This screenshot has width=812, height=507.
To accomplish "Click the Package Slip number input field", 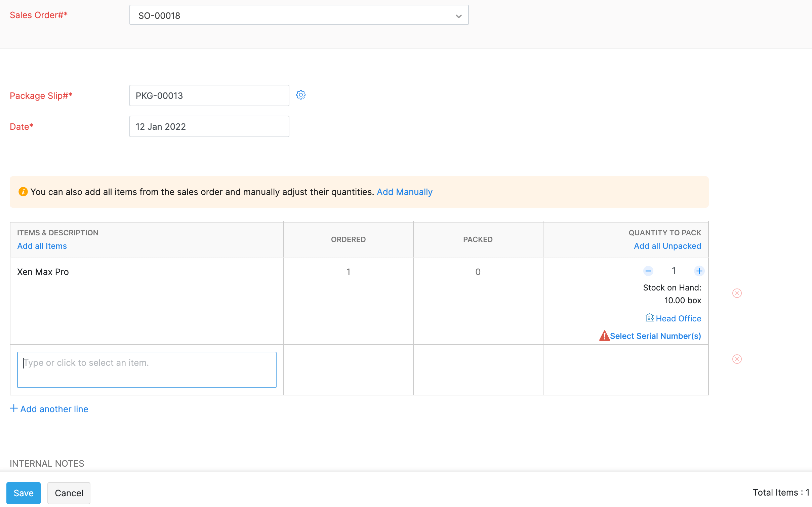I will (209, 95).
